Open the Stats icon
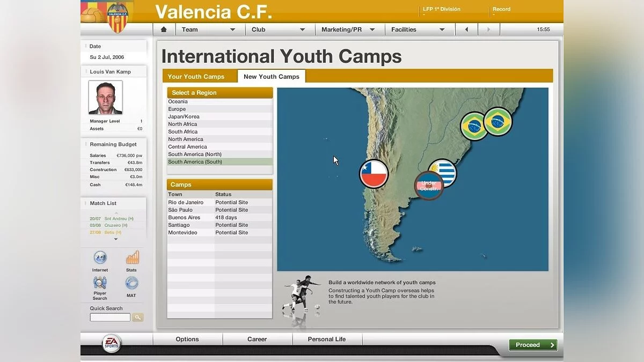Screen dimensions: 644x362 coord(132,257)
